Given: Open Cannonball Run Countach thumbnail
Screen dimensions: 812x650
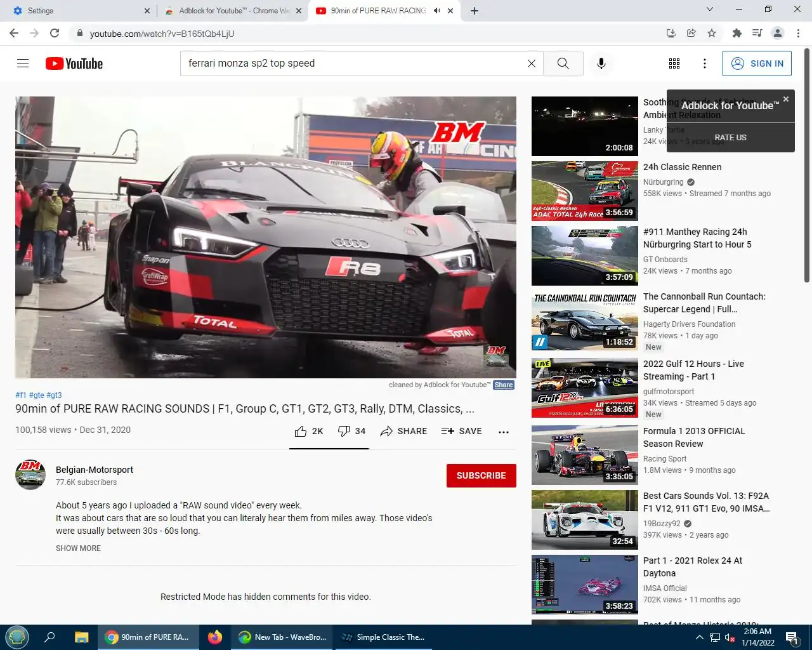Looking at the screenshot, I should 585,321.
